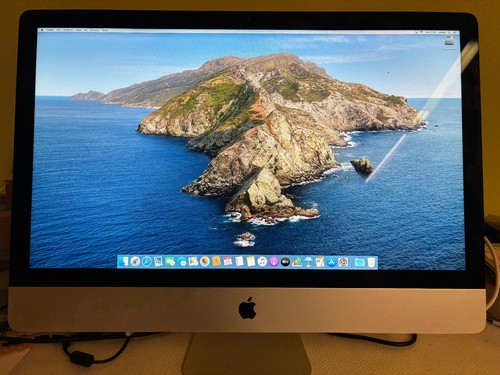Open Pages document icon in Dock
This screenshot has width=500, height=375.
pos(320,262)
